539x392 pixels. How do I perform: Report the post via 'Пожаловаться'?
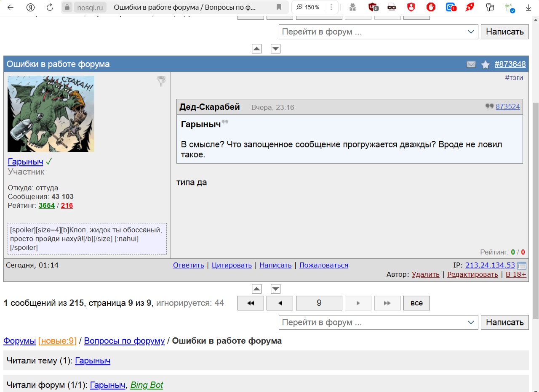pos(324,265)
